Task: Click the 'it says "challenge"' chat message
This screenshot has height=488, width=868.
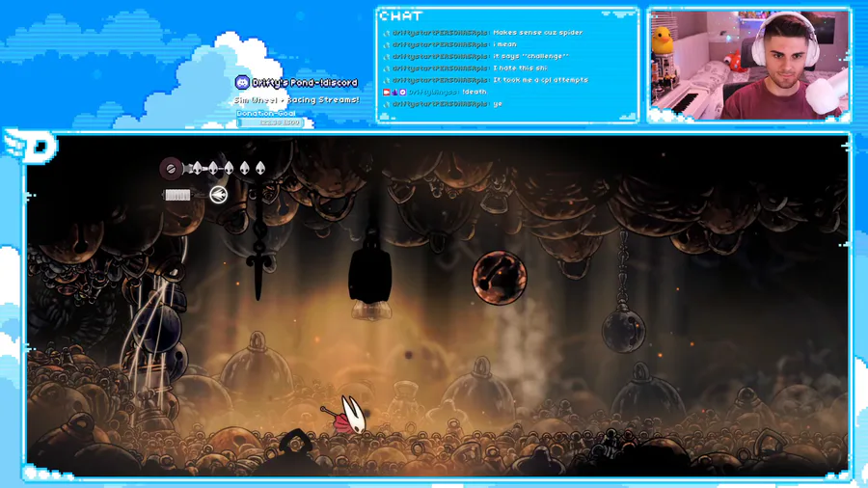Action: [x=530, y=57]
